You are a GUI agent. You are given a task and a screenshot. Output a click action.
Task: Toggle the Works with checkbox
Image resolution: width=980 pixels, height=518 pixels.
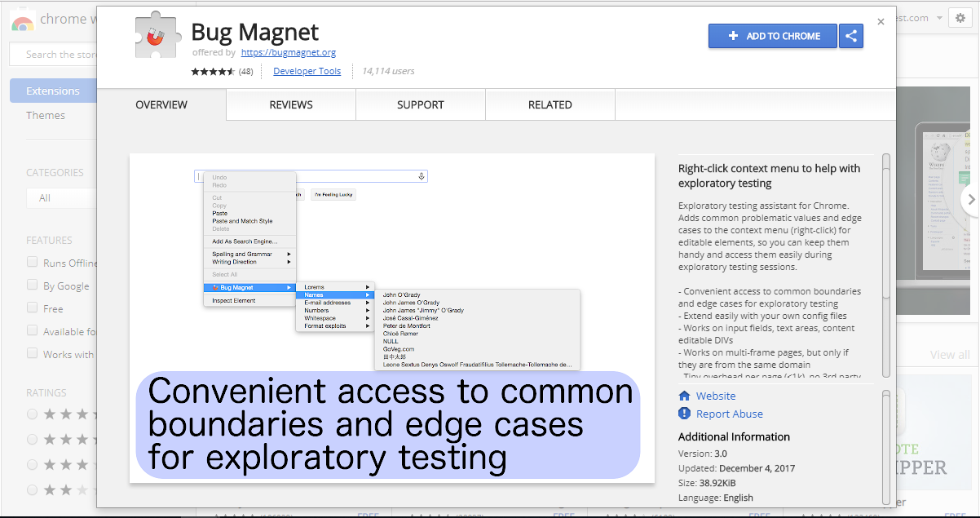tap(33, 353)
